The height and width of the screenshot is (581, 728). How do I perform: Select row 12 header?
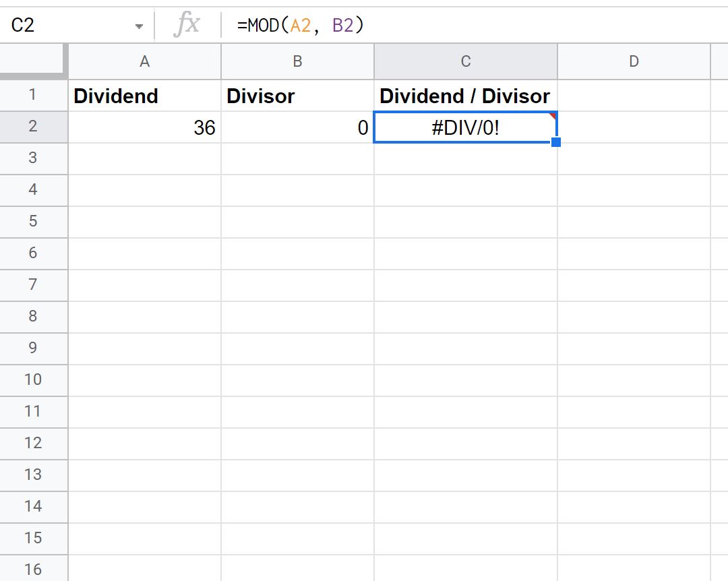point(32,443)
